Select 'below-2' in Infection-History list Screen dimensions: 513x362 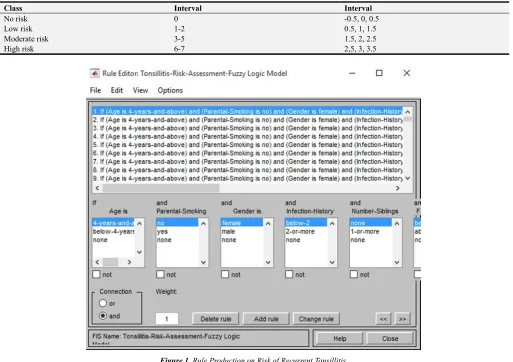[x=306, y=223]
